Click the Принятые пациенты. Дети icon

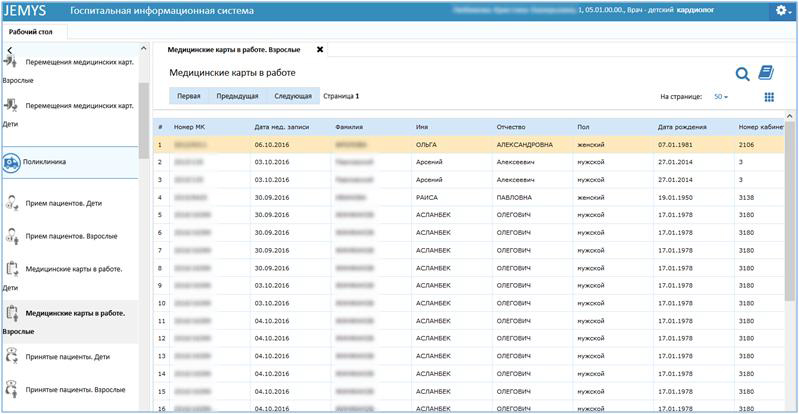point(12,354)
